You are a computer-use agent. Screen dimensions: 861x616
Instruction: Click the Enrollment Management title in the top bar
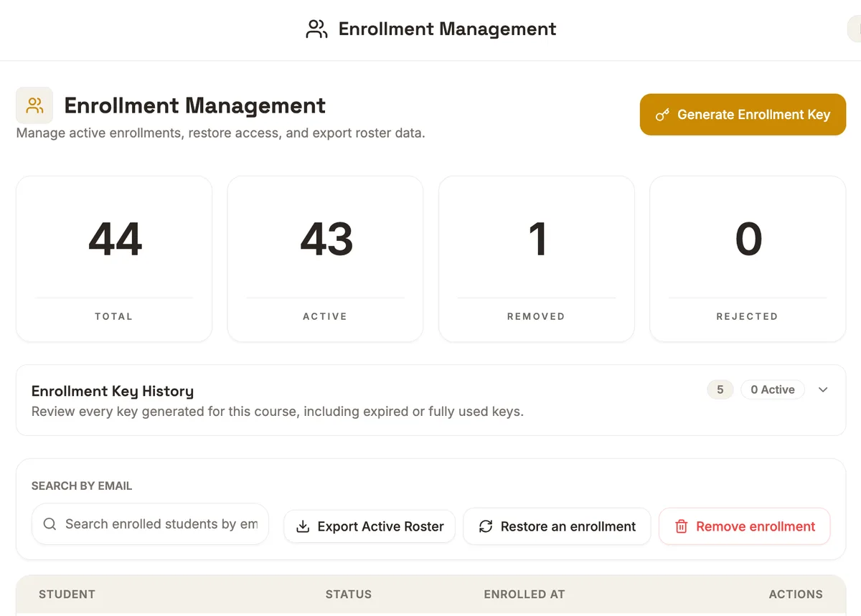447,29
